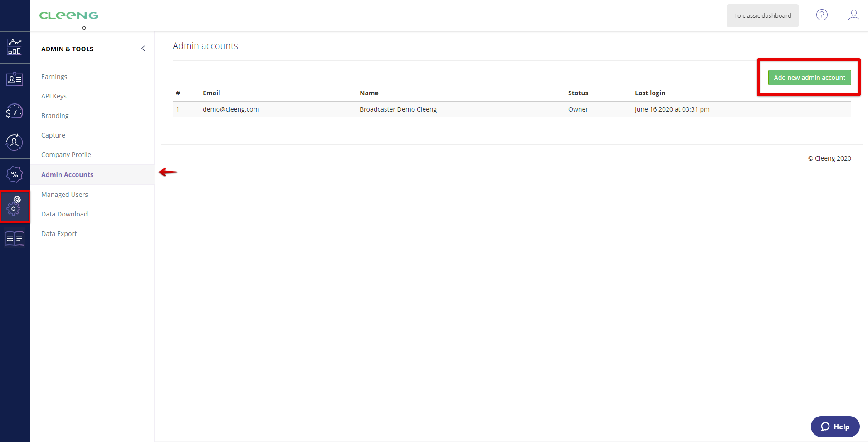Image resolution: width=868 pixels, height=442 pixels.
Task: Click Add new admin account button
Action: (x=809, y=78)
